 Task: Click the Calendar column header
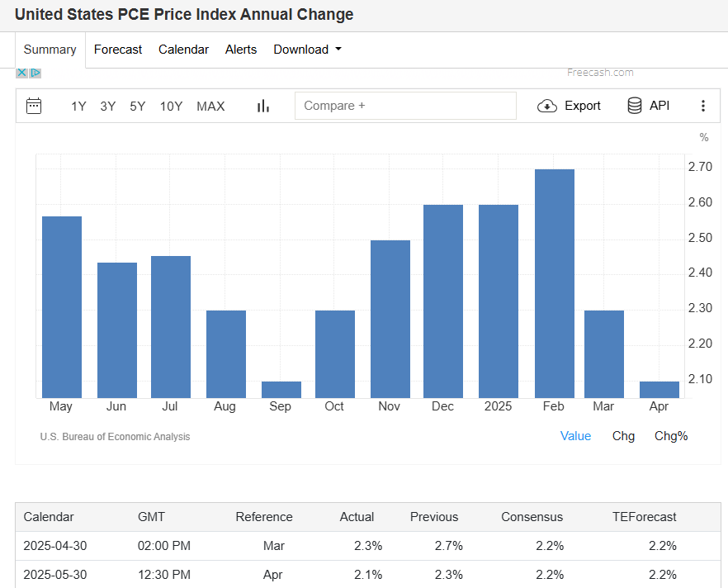(49, 517)
